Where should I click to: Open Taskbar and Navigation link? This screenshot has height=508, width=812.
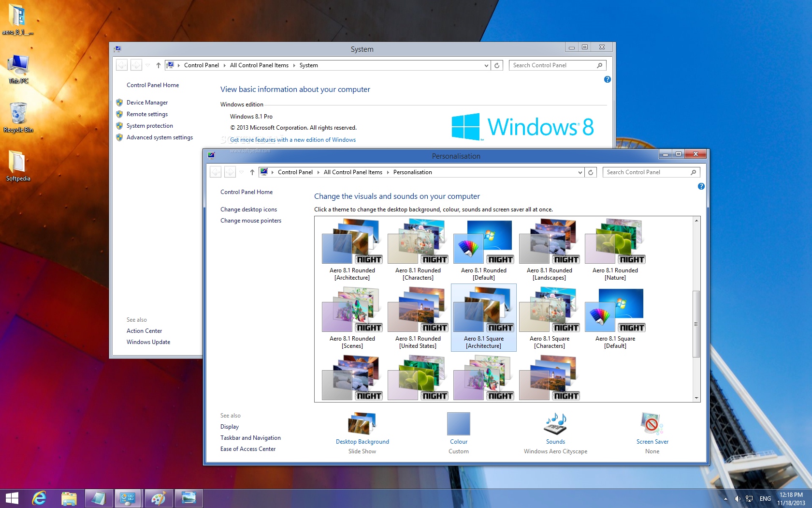[x=250, y=438]
